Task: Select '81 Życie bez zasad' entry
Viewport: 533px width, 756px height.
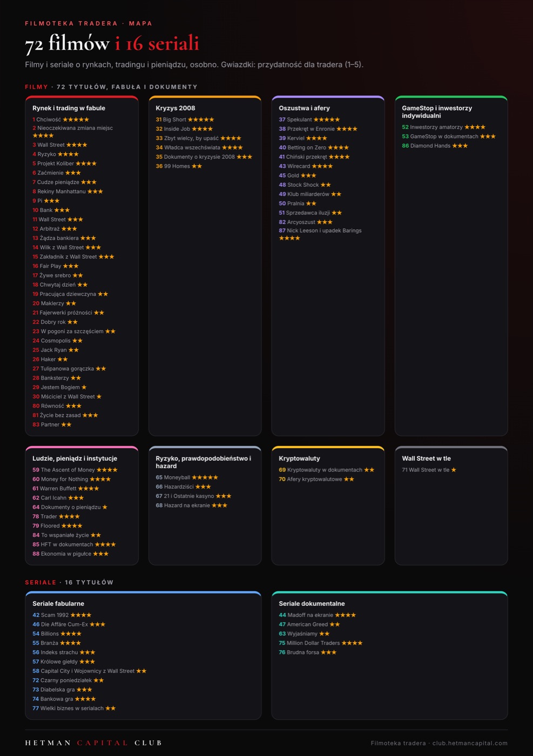Action: (x=65, y=415)
